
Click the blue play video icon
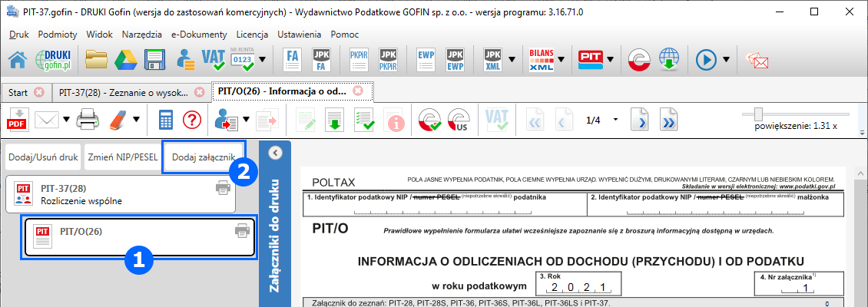click(707, 59)
